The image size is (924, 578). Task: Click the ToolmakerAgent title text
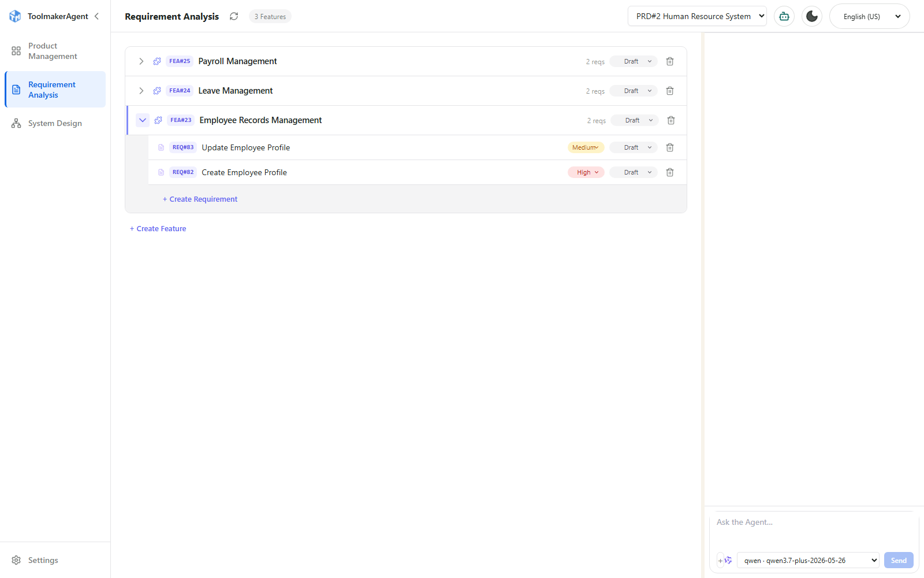pos(58,16)
